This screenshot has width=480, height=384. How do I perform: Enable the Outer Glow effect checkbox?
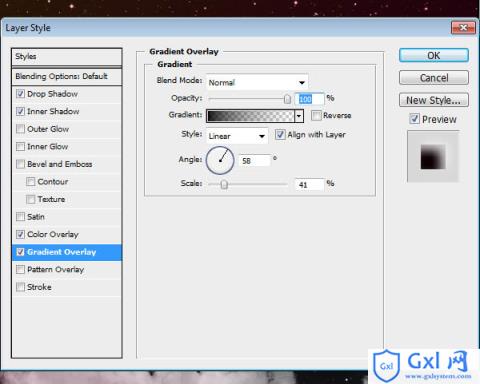coord(21,129)
